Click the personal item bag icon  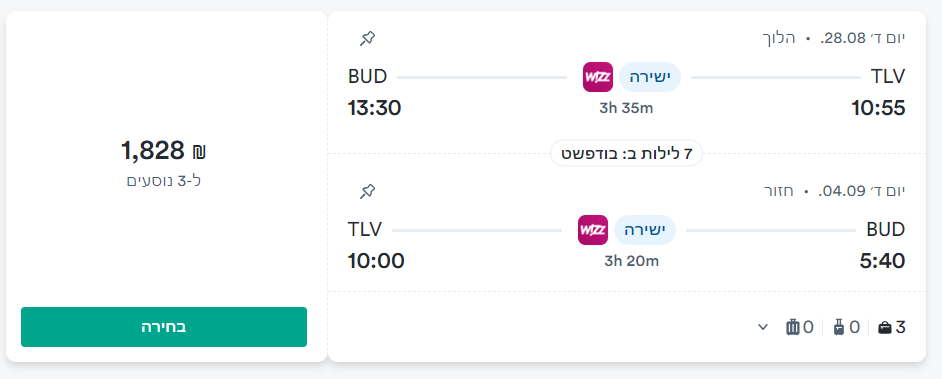tap(885, 327)
